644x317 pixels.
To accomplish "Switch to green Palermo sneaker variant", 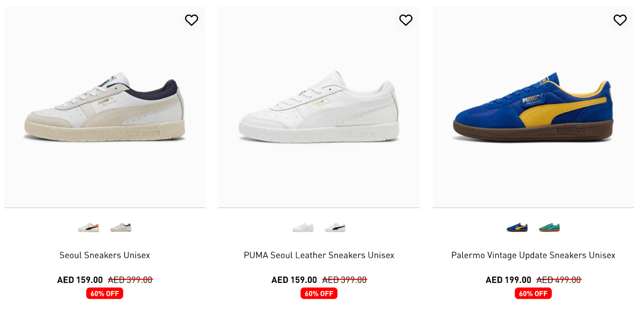I will coord(549,228).
